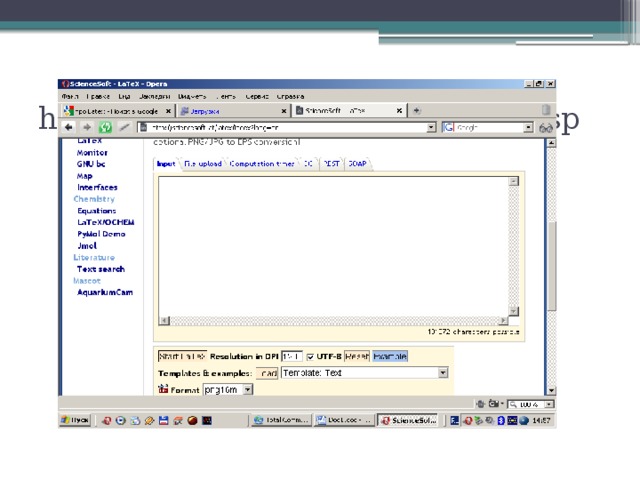
Task: Click the Google search field
Action: (x=489, y=127)
